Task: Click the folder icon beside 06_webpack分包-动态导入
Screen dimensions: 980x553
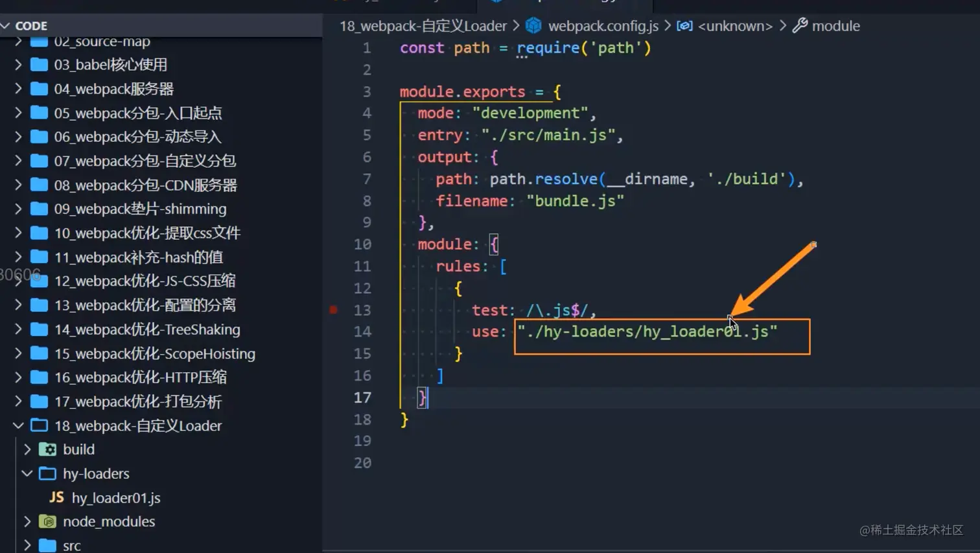Action: (x=39, y=136)
